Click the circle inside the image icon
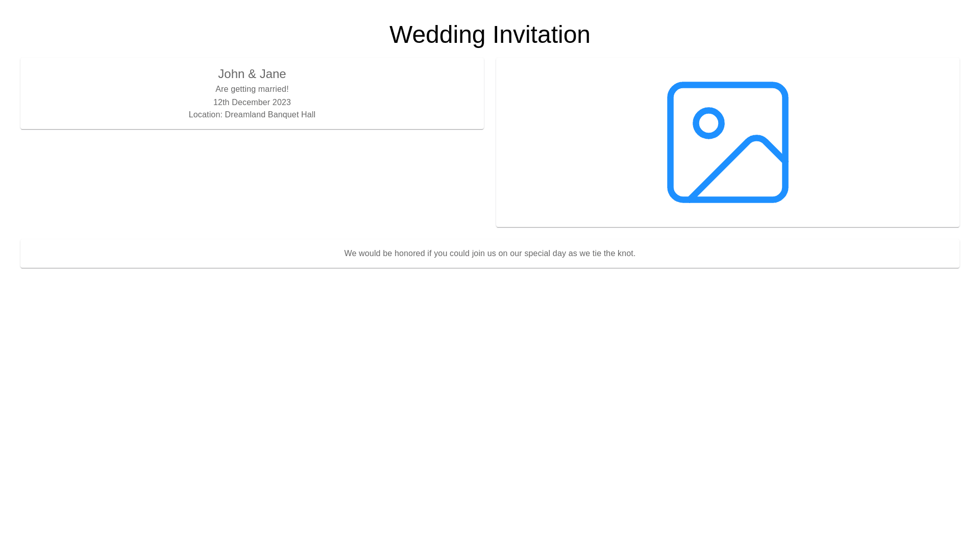This screenshot has height=551, width=980. point(708,123)
